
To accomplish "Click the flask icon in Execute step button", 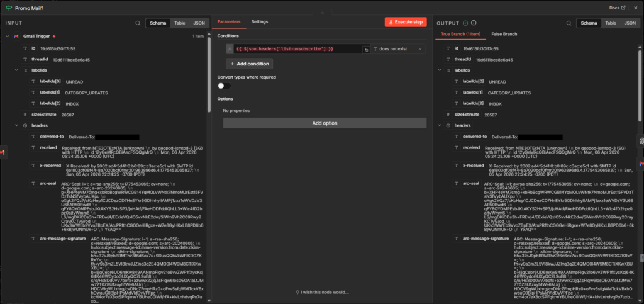I will point(391,22).
